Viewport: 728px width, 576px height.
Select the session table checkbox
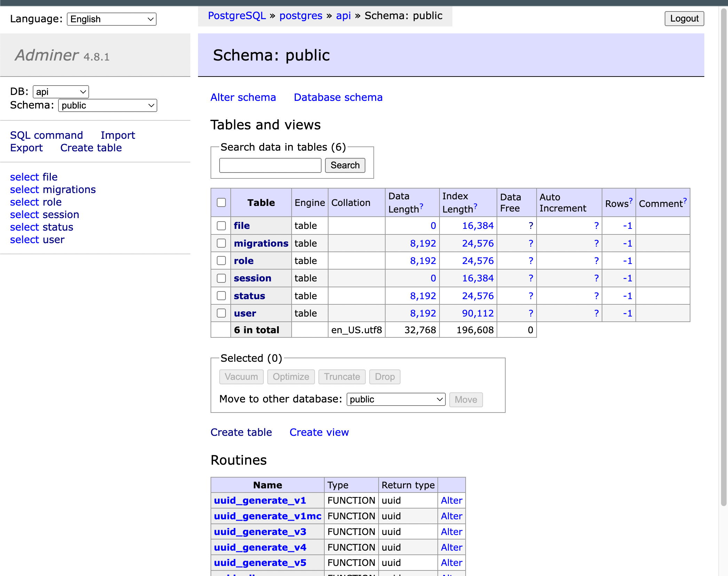221,278
